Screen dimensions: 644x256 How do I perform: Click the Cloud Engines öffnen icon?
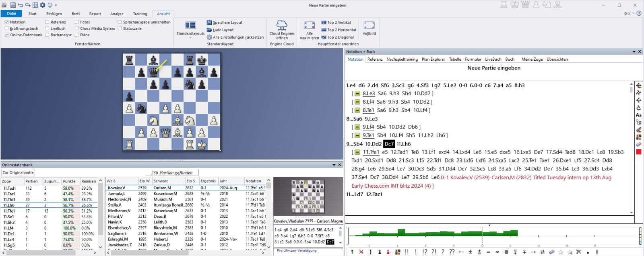pos(282,25)
